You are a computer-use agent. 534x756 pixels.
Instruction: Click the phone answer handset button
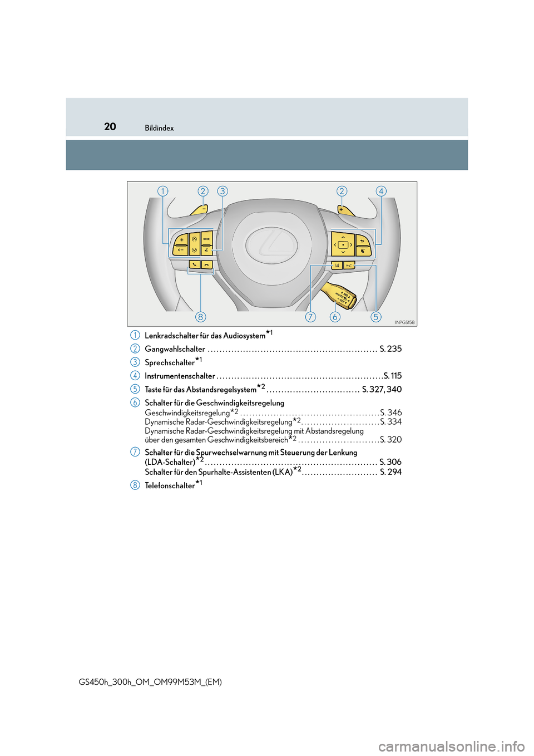194,265
